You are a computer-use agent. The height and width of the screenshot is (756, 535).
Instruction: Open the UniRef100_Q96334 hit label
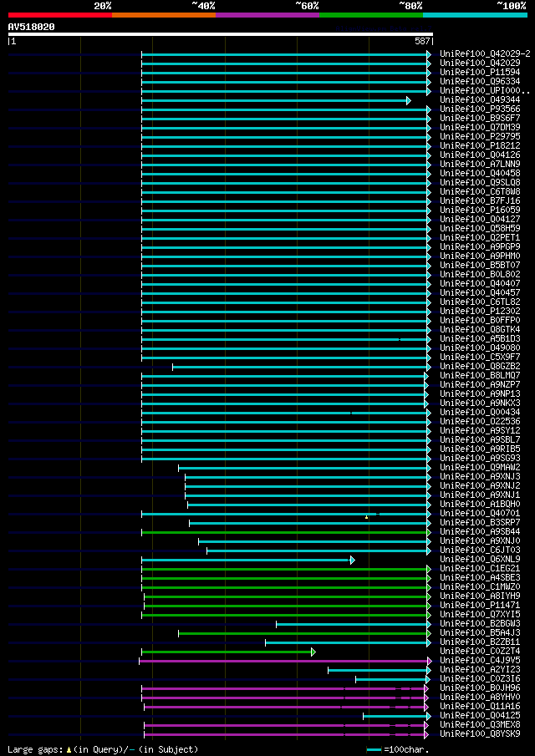tap(480, 82)
